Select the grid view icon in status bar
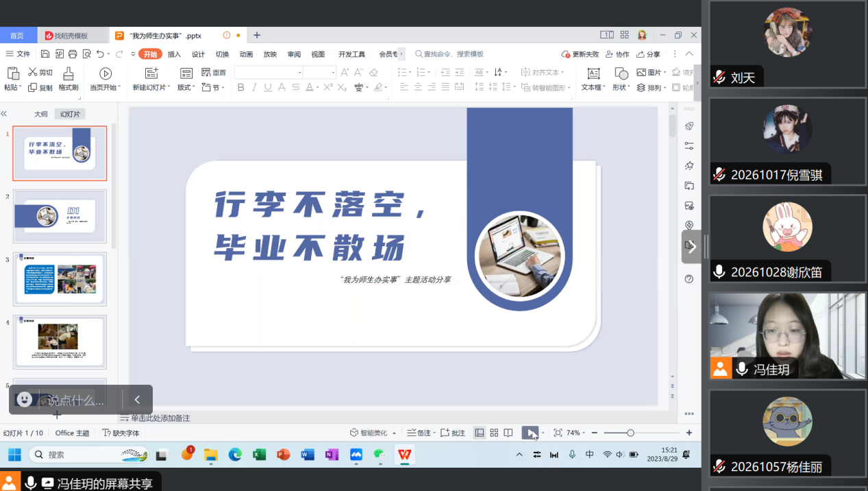The height and width of the screenshot is (491, 868). point(495,432)
